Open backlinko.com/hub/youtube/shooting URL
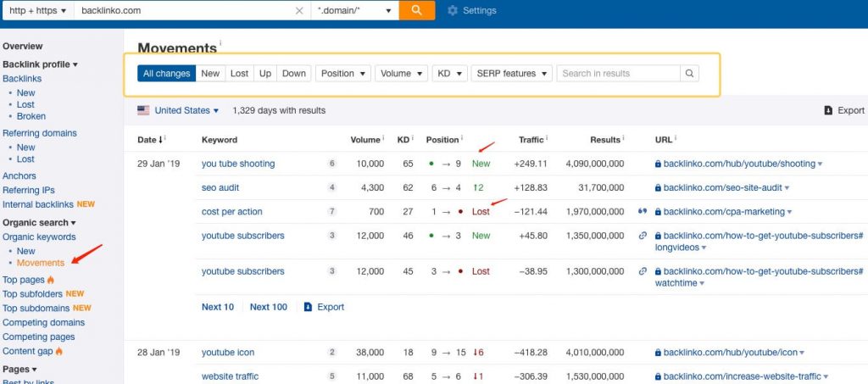Image resolution: width=868 pixels, height=384 pixels. pos(739,164)
